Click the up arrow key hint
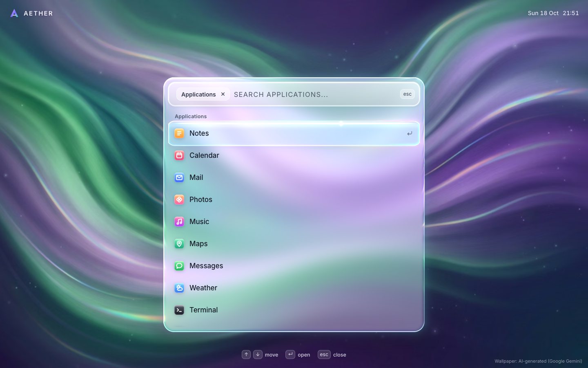 coord(246,355)
